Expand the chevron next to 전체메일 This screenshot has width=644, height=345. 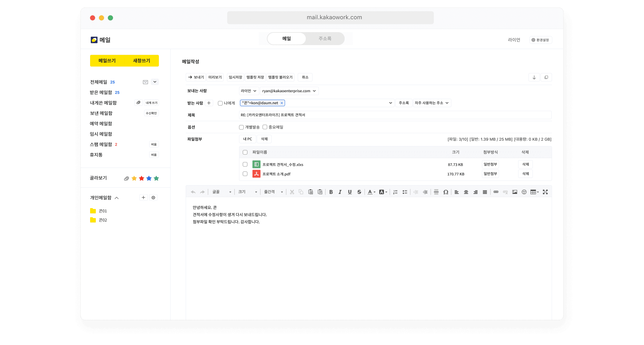coord(155,82)
